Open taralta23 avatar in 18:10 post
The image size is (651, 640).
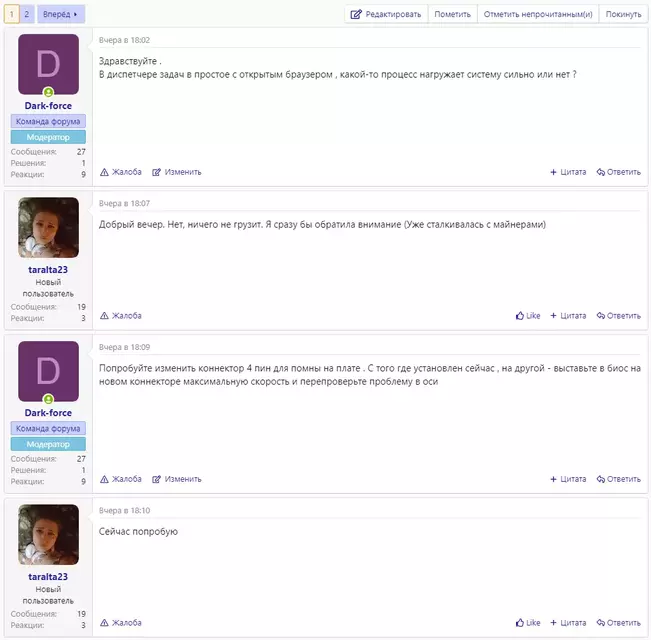49,535
